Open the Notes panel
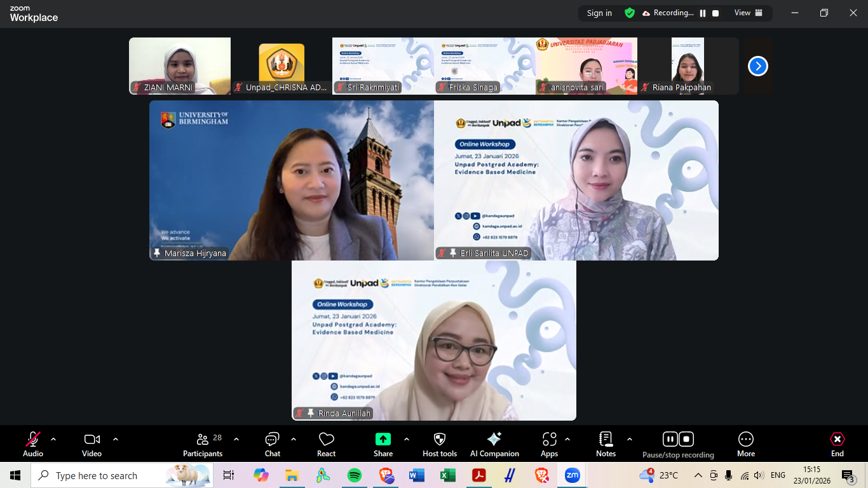The width and height of the screenshot is (868, 488). 606,444
